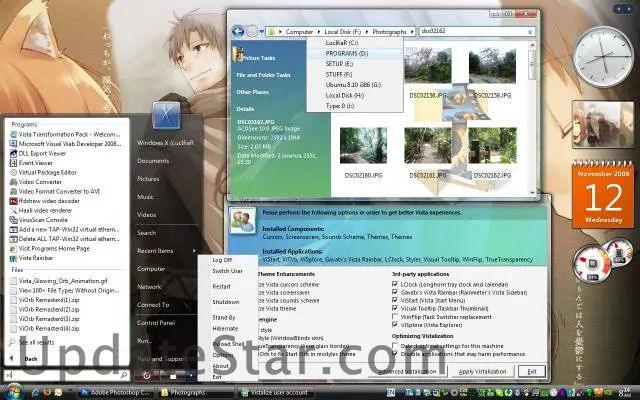Click the Explorer forward arrow button
The height and width of the screenshot is (400, 640).
point(252,31)
